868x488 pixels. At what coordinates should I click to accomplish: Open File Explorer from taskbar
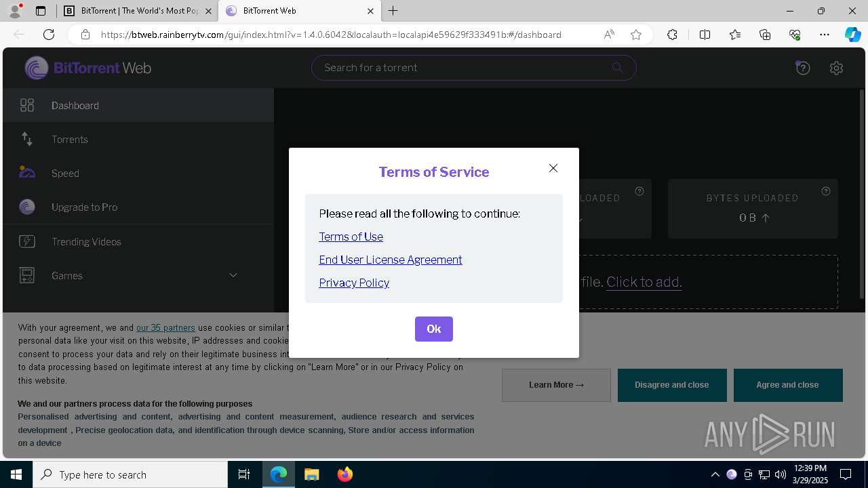click(311, 474)
